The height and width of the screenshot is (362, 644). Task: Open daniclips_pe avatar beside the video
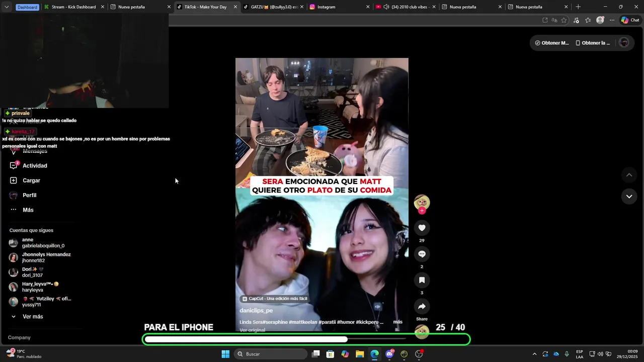[422, 202]
